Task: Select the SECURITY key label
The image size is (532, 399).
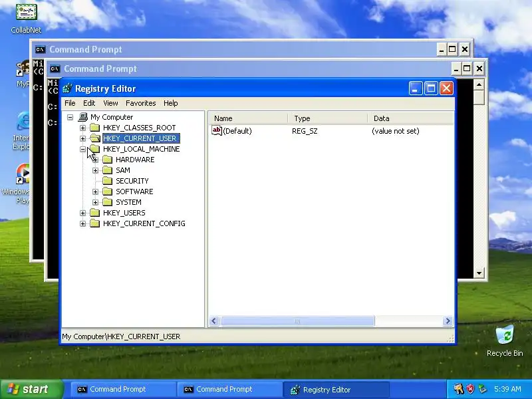Action: tap(132, 181)
